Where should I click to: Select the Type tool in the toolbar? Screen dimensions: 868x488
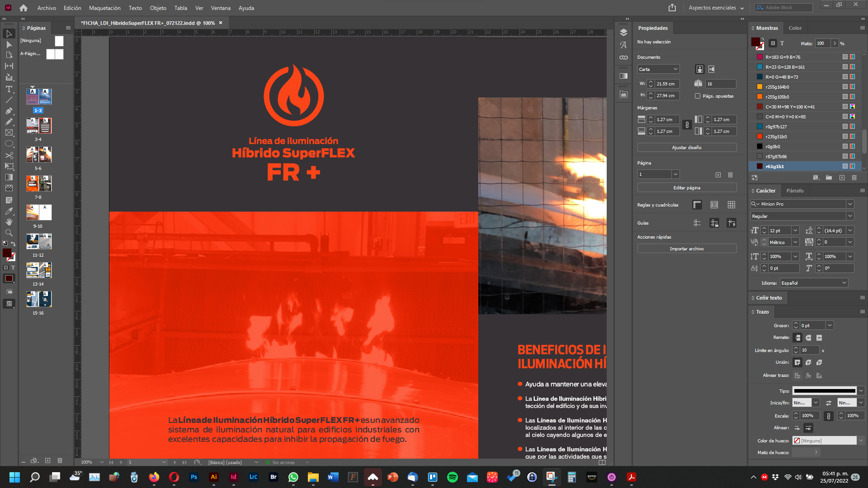[9, 89]
